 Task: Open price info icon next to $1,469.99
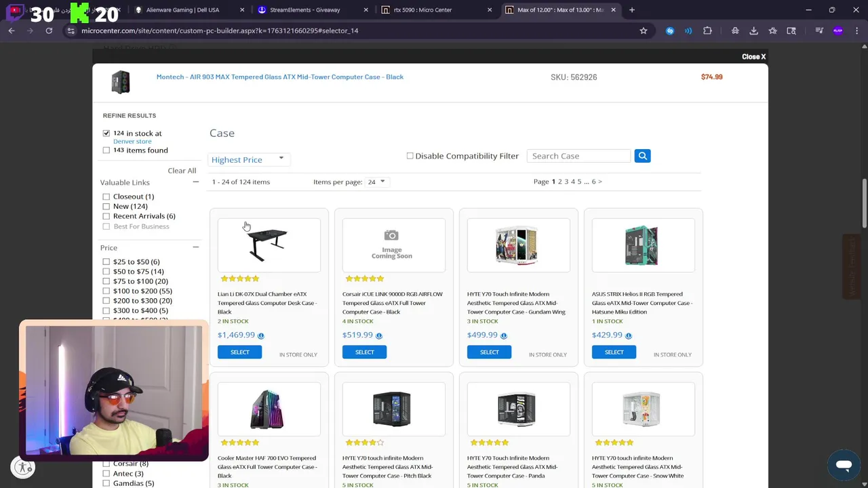260,335
